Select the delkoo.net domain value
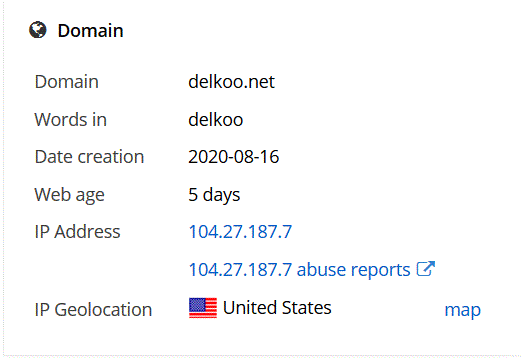The height and width of the screenshot is (360, 522). click(x=231, y=82)
